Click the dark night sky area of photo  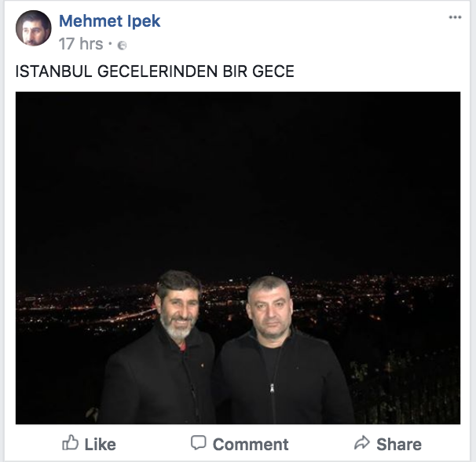238,182
